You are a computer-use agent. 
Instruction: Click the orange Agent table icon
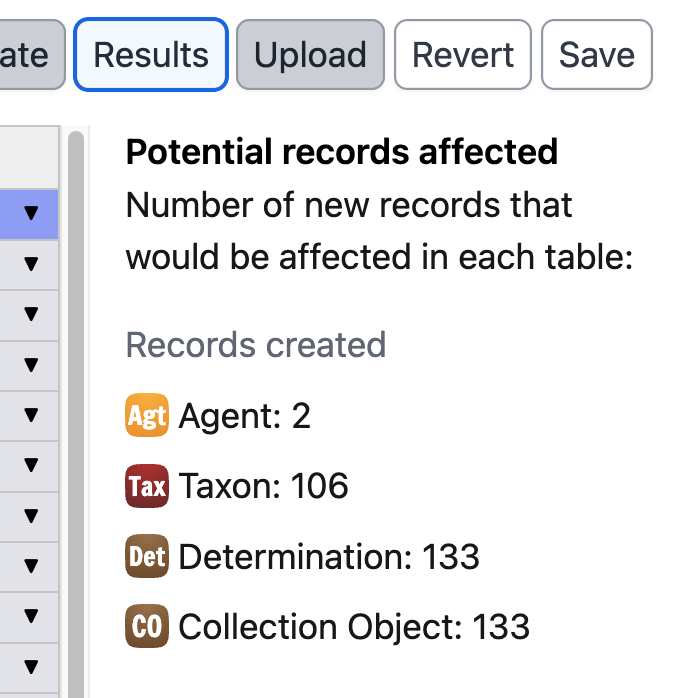(x=146, y=416)
